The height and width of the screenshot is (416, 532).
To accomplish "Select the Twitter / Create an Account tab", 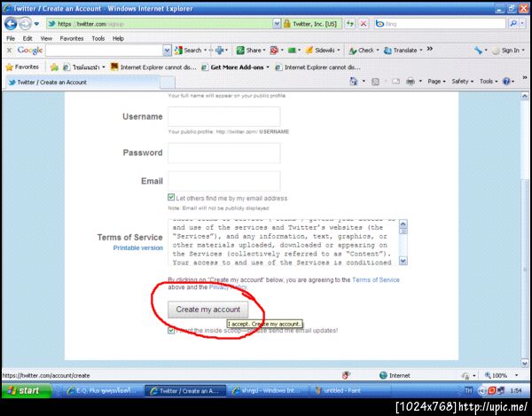I will [82, 82].
